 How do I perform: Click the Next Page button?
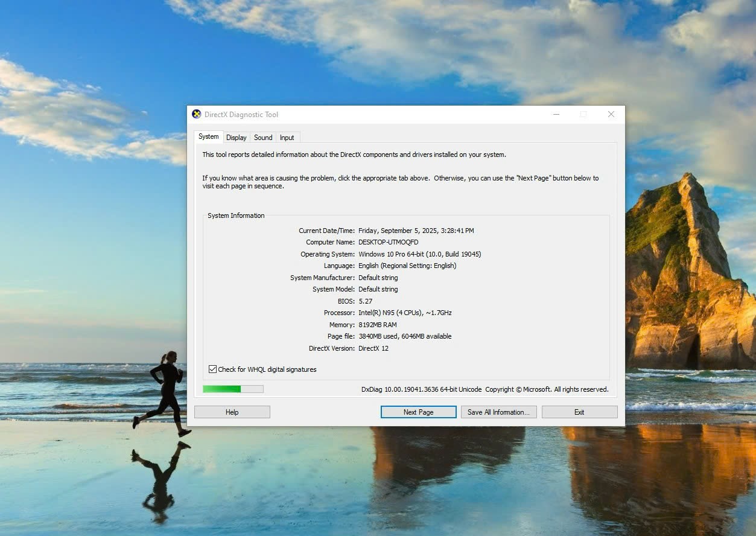(418, 412)
